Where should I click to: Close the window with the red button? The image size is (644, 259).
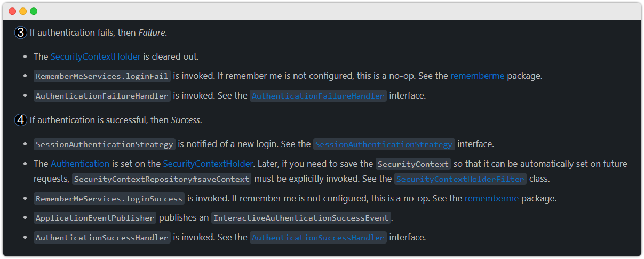12,11
